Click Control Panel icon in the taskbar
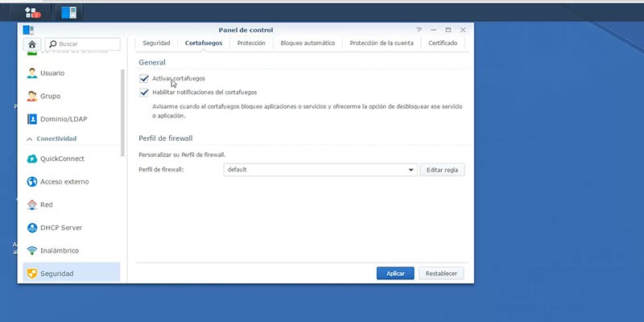Screen dimensions: 644x322 click(69, 12)
